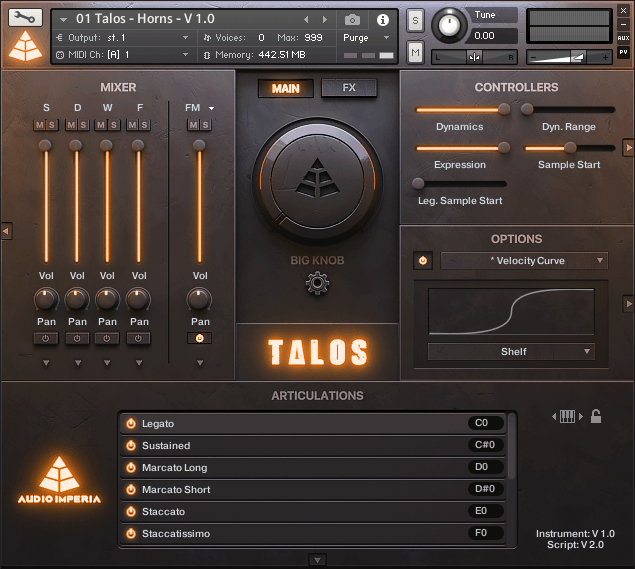Open the wrench instrument edit mode
This screenshot has height=569, width=635.
click(x=25, y=18)
